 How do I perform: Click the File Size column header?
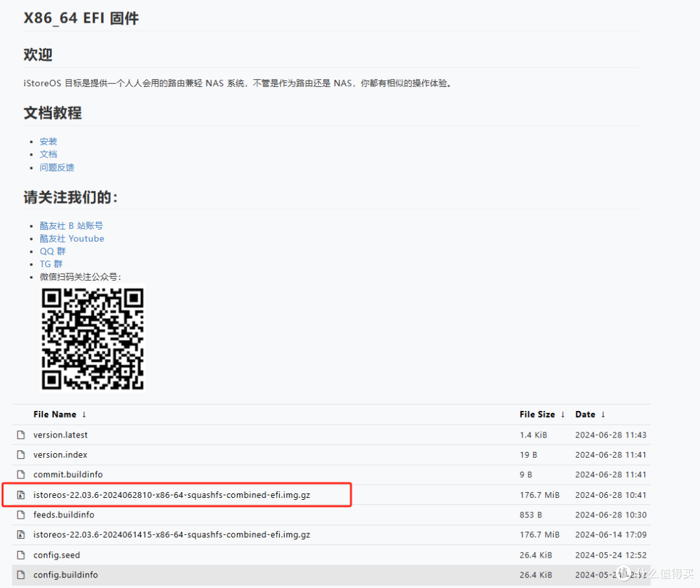(537, 414)
